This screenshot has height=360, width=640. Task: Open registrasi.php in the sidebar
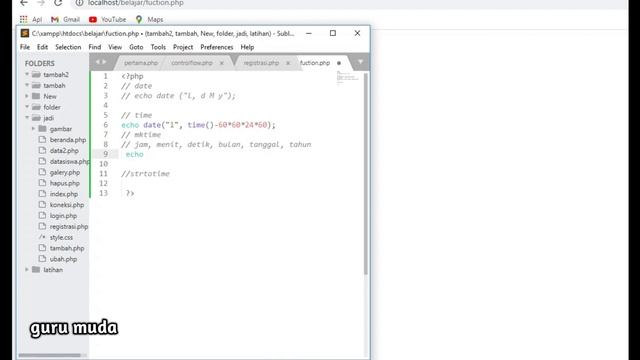click(x=69, y=227)
